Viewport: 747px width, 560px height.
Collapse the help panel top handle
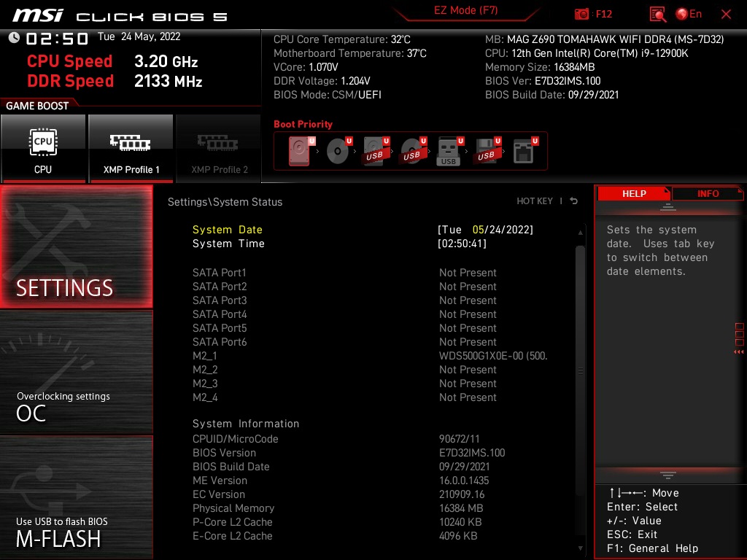[668, 206]
